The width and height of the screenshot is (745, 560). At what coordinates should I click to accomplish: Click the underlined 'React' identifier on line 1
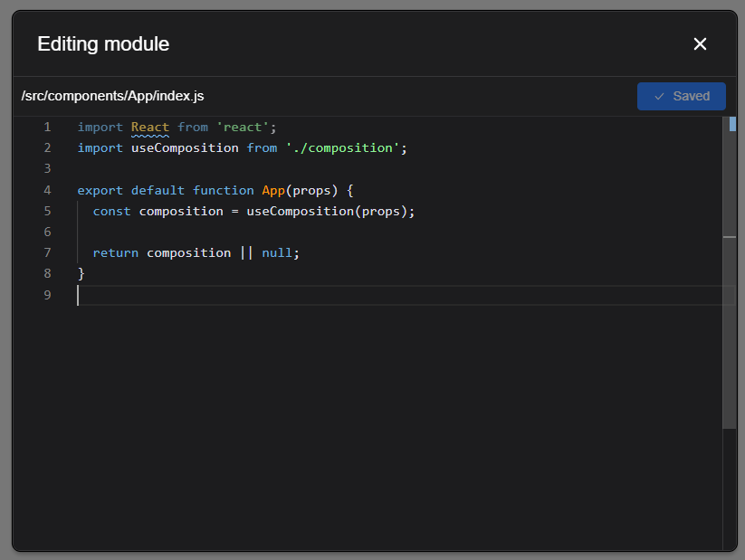pos(150,128)
